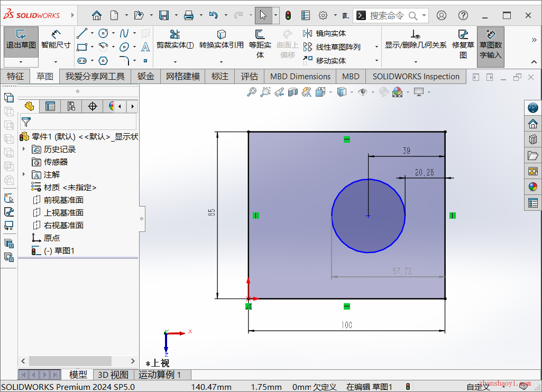The image size is (542, 392).
Task: Select the Smart Dimension (智能尺寸) tool
Action: (56, 40)
